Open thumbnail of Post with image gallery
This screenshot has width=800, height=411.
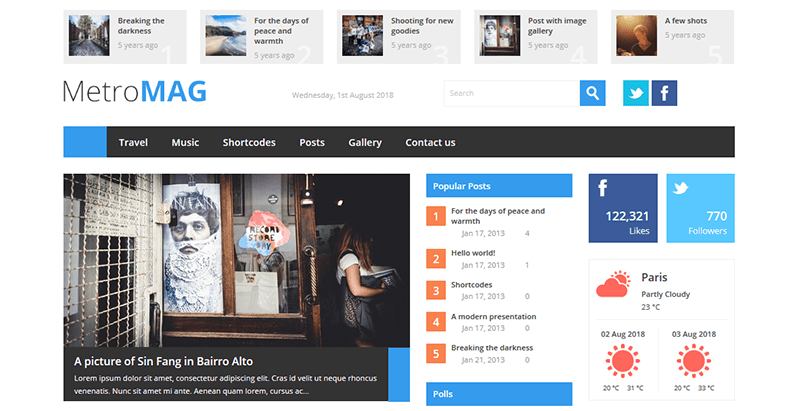tap(500, 35)
